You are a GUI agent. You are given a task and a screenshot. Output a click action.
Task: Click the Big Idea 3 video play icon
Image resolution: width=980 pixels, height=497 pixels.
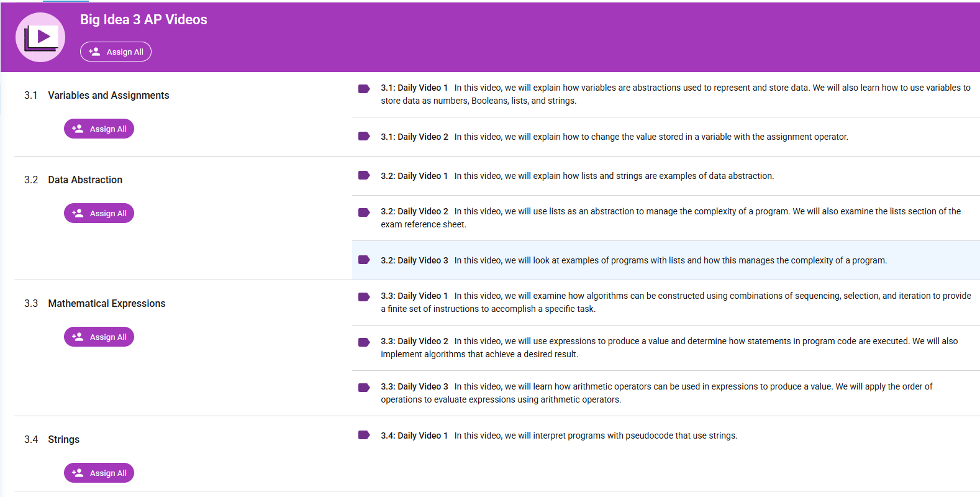tap(40, 37)
